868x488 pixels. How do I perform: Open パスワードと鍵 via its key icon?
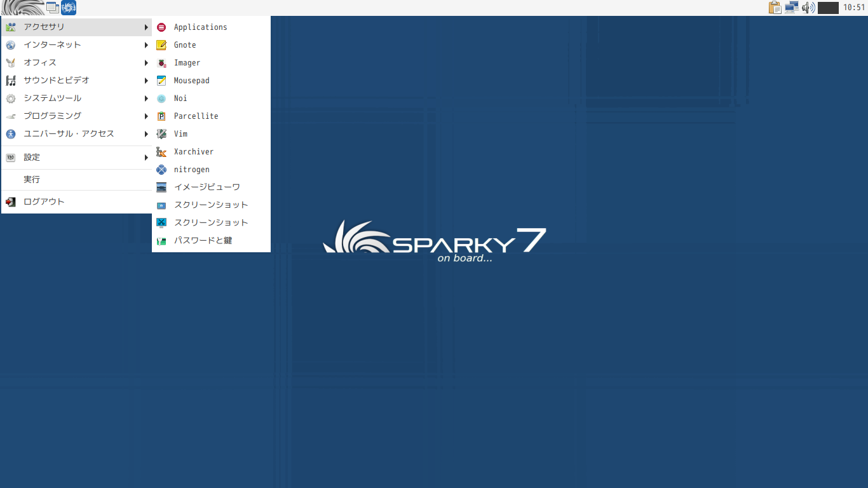click(x=161, y=241)
